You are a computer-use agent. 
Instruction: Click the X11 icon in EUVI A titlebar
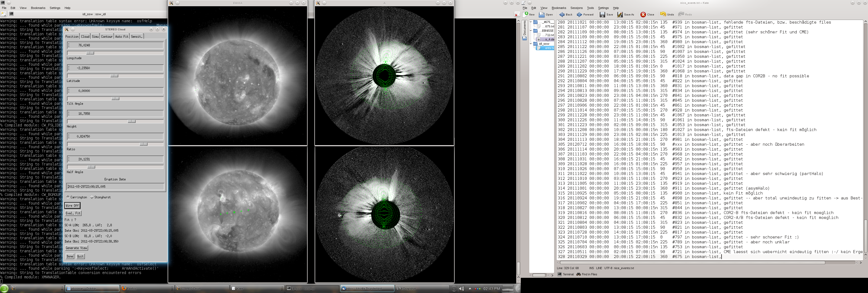pyautogui.click(x=171, y=3)
